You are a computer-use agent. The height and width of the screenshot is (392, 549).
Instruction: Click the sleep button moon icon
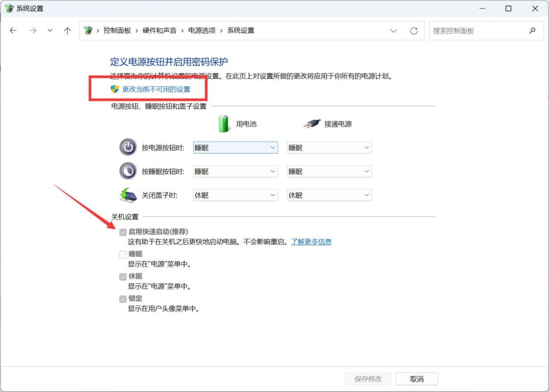pyautogui.click(x=128, y=171)
